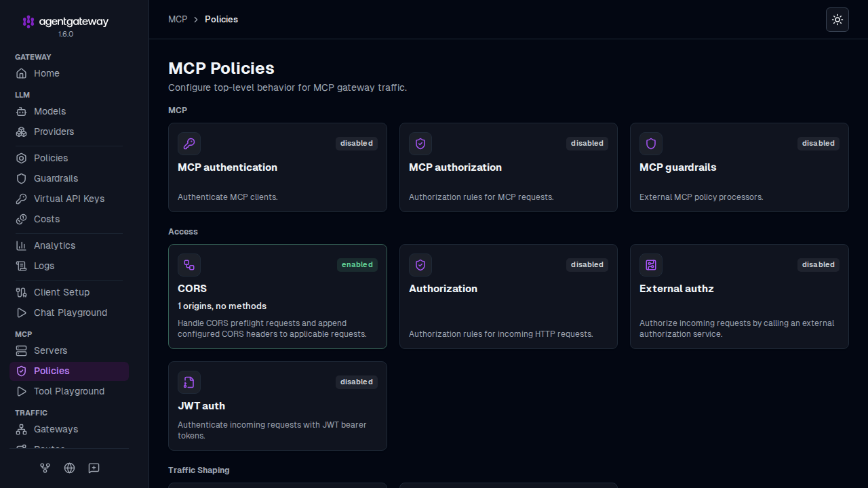Click the Analytics bar chart icon

[22, 245]
